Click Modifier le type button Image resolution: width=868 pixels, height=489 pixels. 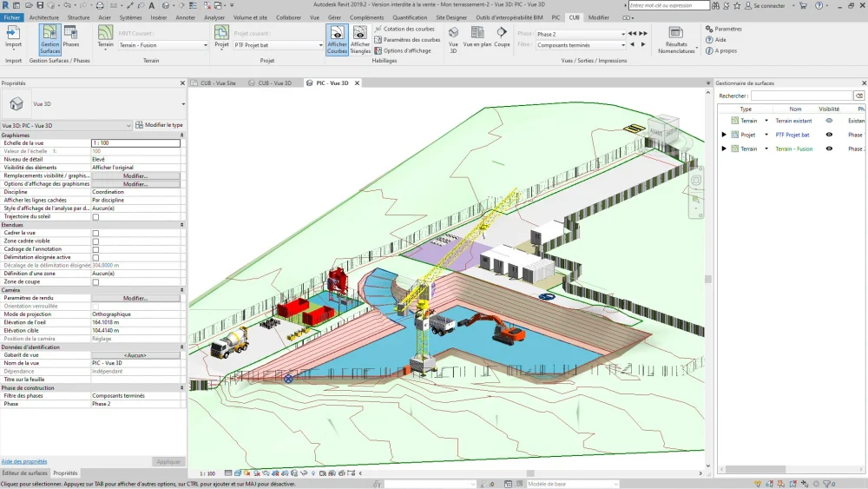click(160, 125)
